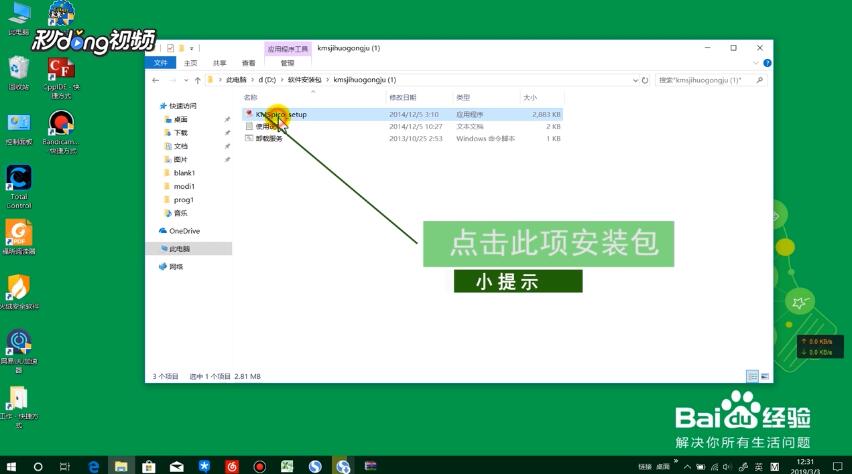The image size is (852, 474).
Task: Open Microsoft Edge from the taskbar
Action: click(x=93, y=466)
